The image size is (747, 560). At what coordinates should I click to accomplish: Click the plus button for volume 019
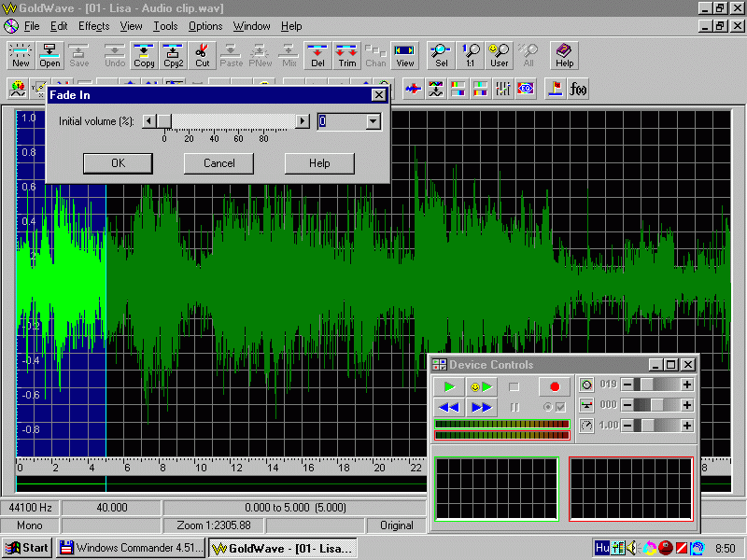(x=687, y=385)
